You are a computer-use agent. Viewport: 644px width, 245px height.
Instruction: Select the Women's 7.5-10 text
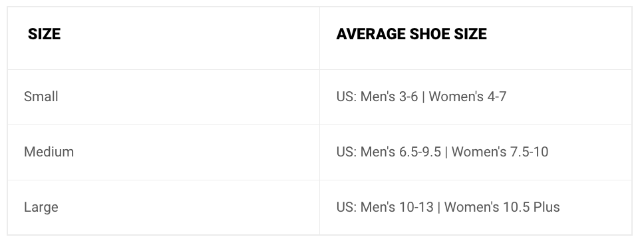[500, 152]
